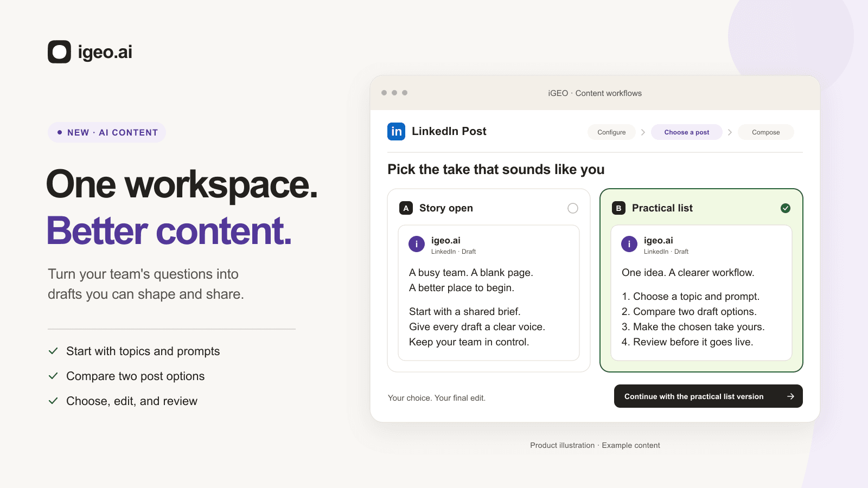Switch to the Compose step
868x488 pixels.
(765, 132)
